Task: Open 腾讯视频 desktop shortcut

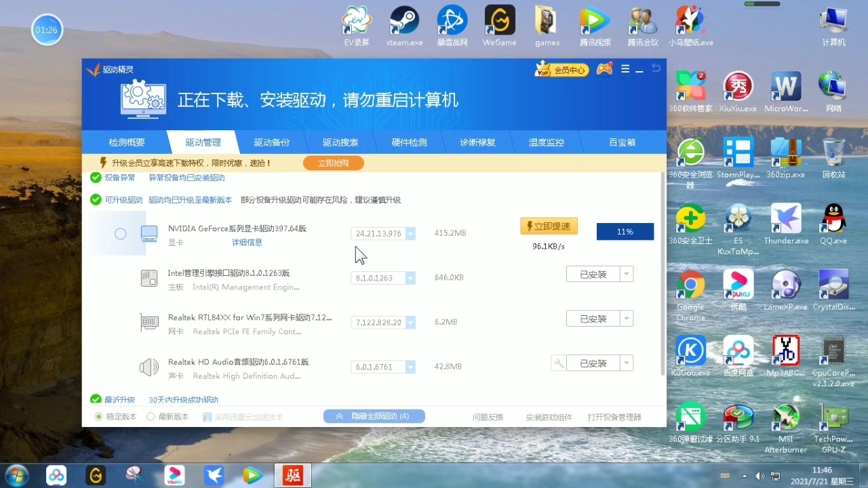Action: coord(595,26)
